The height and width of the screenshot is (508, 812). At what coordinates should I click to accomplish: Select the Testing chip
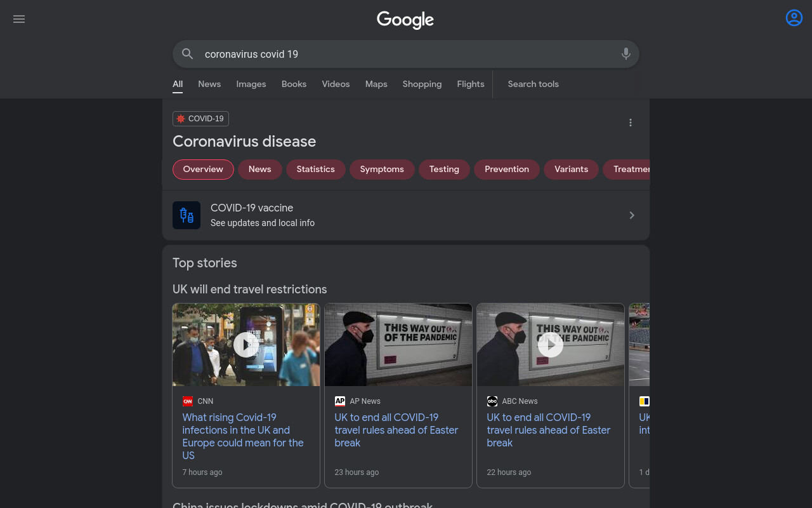(x=444, y=170)
